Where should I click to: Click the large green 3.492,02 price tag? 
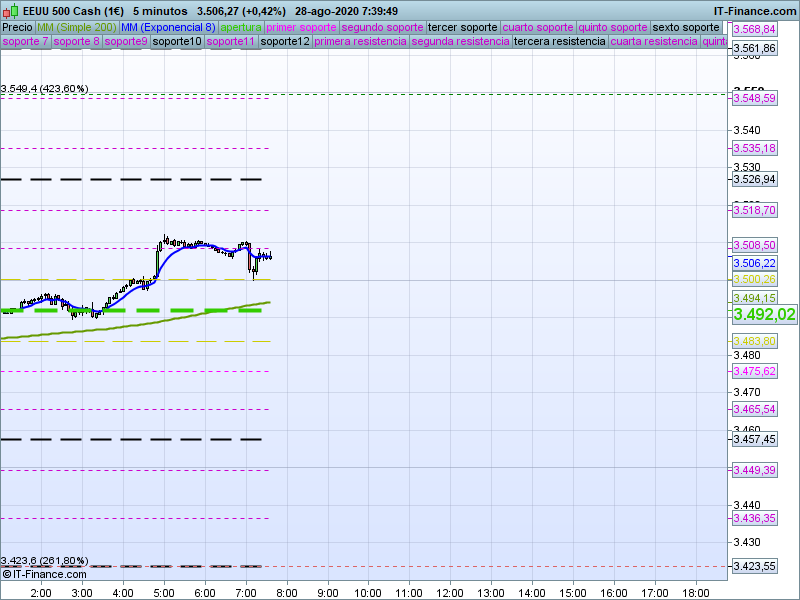[764, 314]
